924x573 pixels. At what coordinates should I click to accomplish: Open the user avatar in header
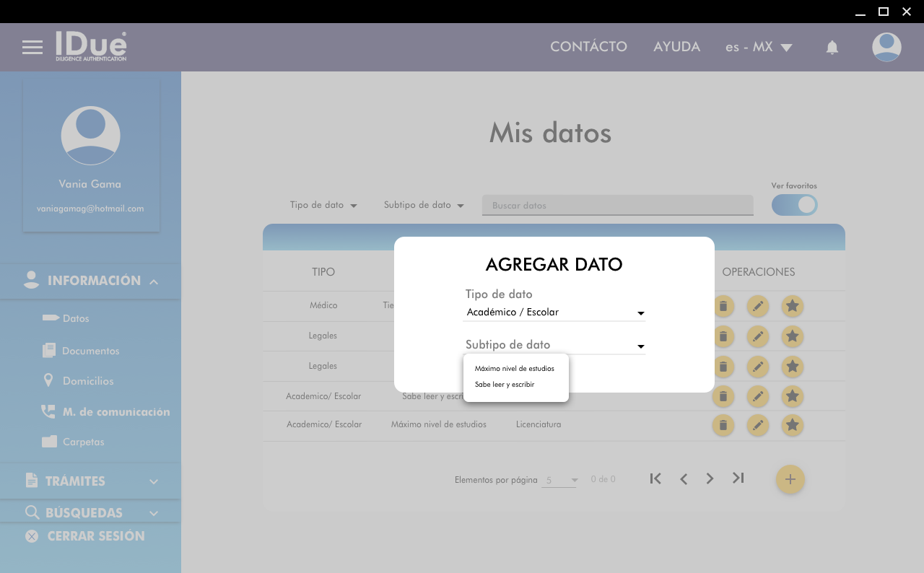(886, 48)
